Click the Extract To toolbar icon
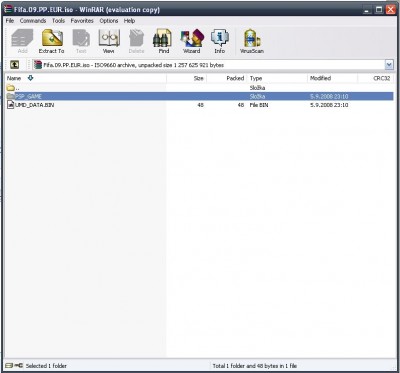This screenshot has width=400, height=373. (52, 41)
